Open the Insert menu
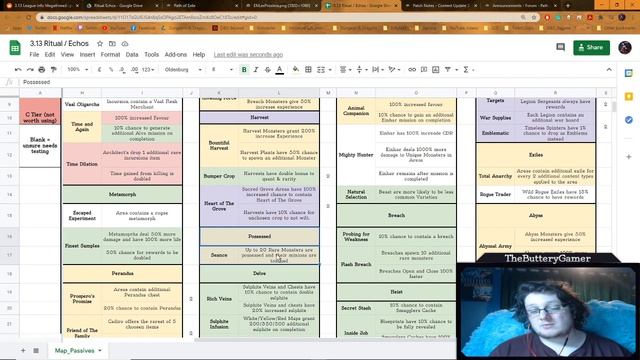Image resolution: width=640 pixels, height=360 pixels. [87, 54]
